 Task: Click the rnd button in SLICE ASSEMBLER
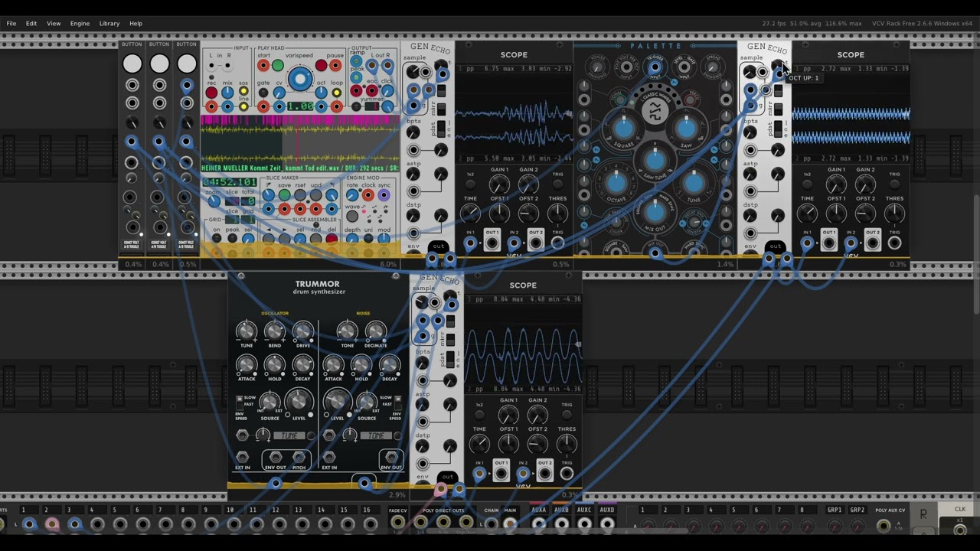(316, 238)
